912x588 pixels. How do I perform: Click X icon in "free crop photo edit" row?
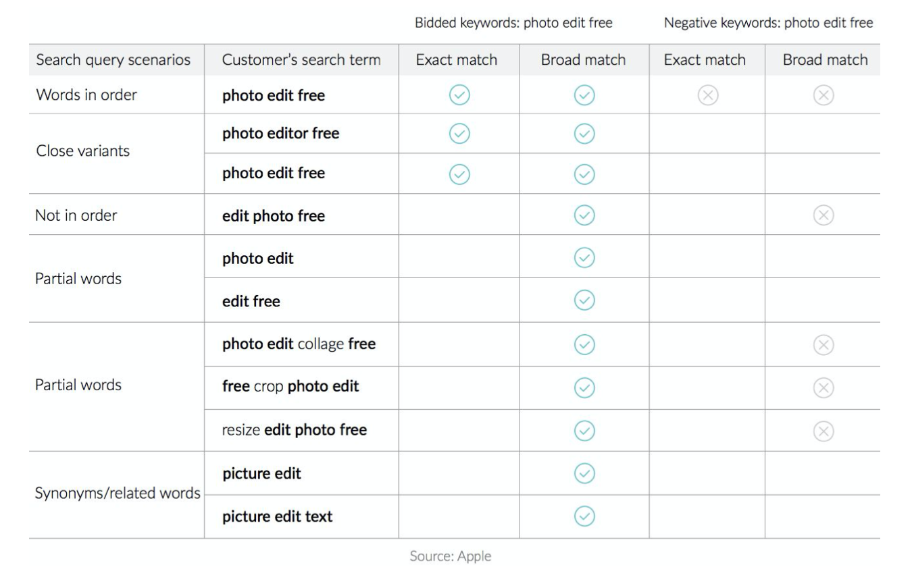tap(823, 387)
